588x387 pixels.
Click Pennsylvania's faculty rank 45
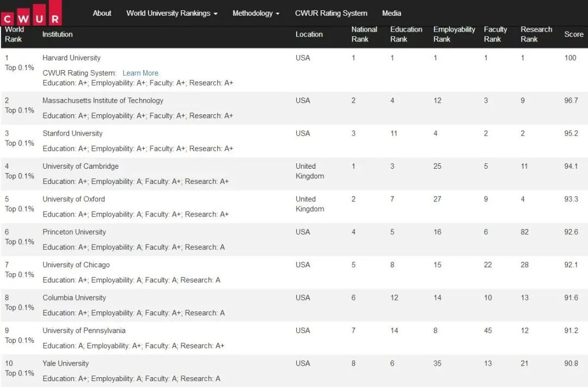(488, 331)
